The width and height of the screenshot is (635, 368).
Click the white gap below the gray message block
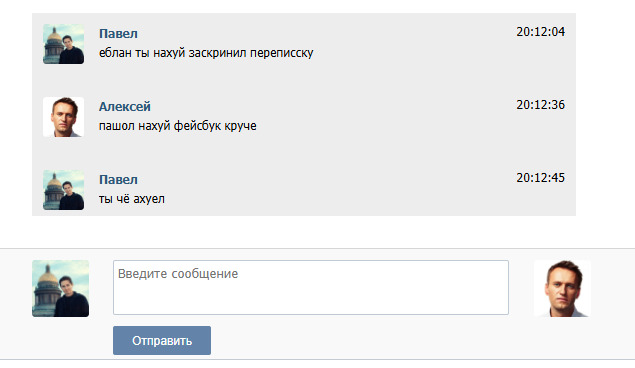(x=304, y=232)
